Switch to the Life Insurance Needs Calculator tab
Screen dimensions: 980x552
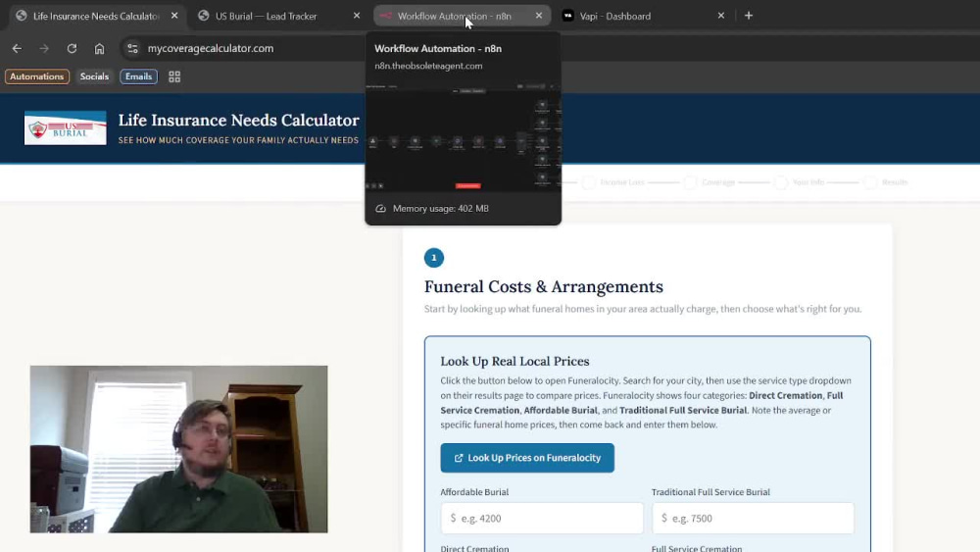[x=96, y=16]
